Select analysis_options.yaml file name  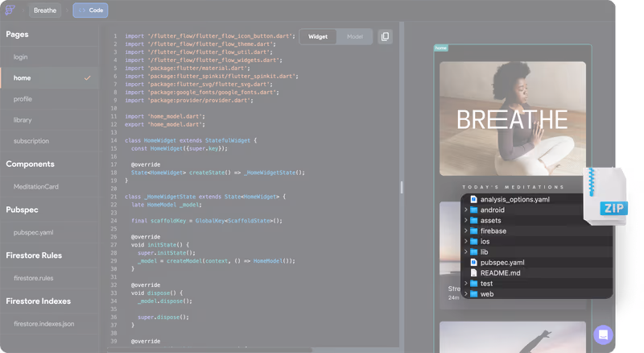point(515,199)
